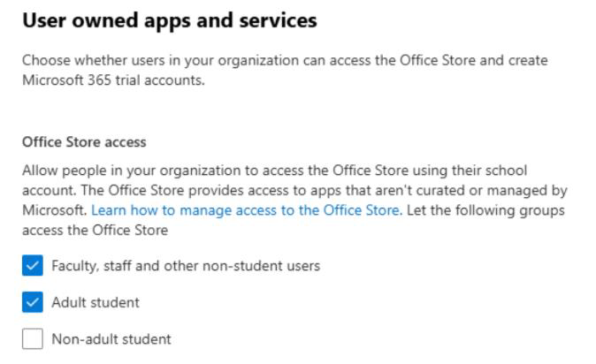
Task: Click "access the Office Store" below the link
Action: [x=95, y=231]
